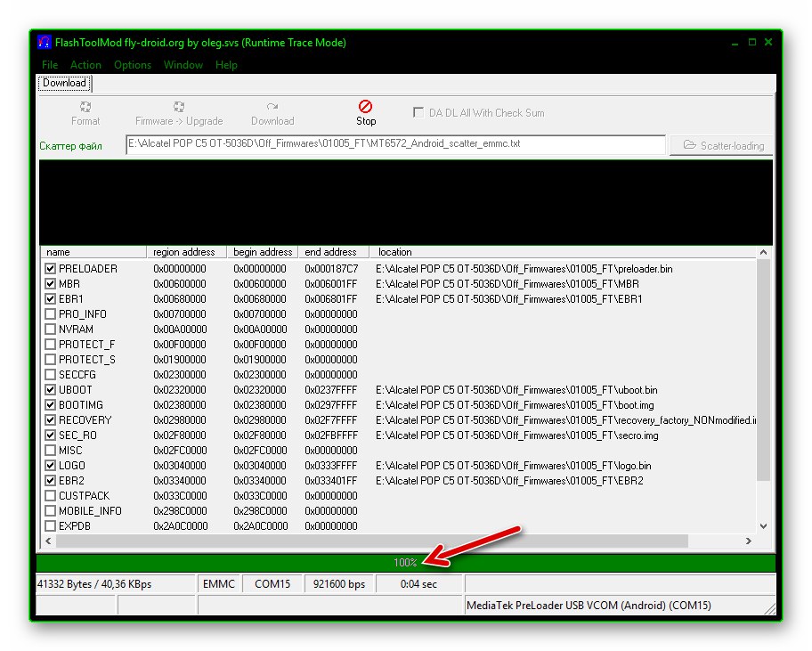Switch to the Download tab
Viewport: 812px width, 651px height.
tap(64, 83)
